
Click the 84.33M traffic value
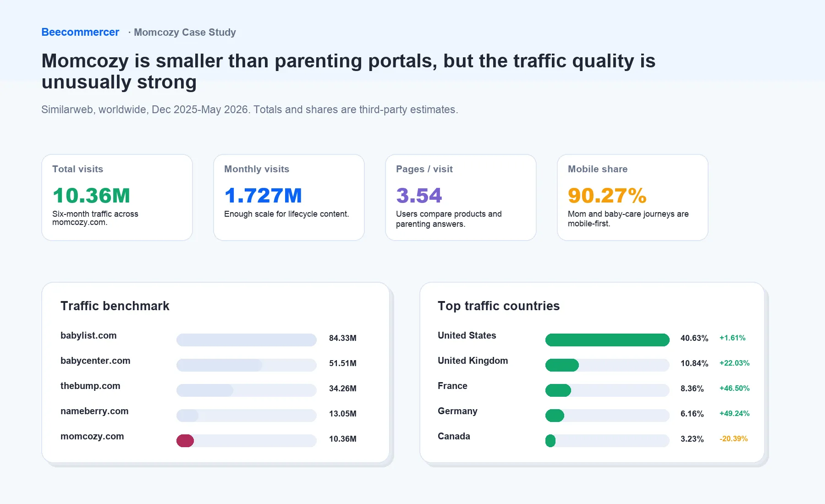343,338
